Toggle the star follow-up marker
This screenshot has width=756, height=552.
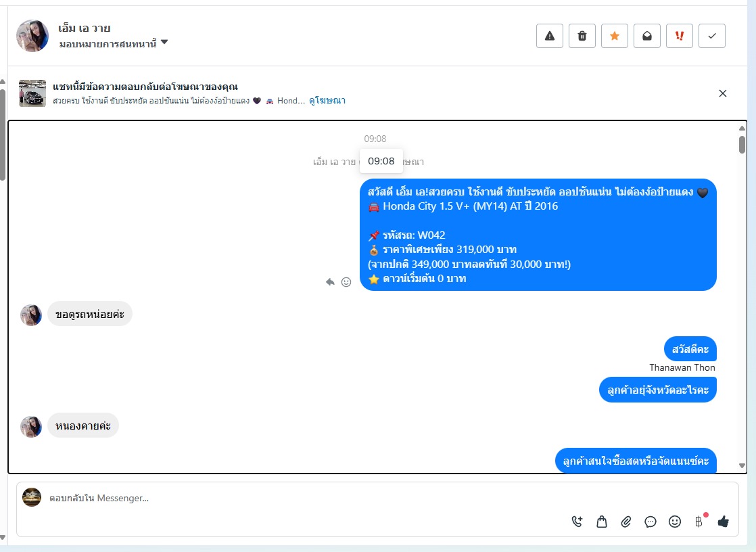[x=614, y=36]
